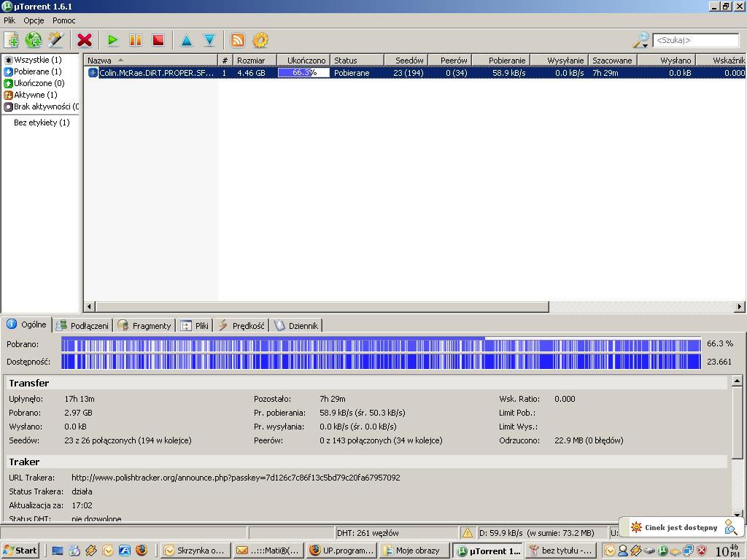Click the 66.3% progress bar in torrent row
747x560 pixels.
(x=303, y=73)
